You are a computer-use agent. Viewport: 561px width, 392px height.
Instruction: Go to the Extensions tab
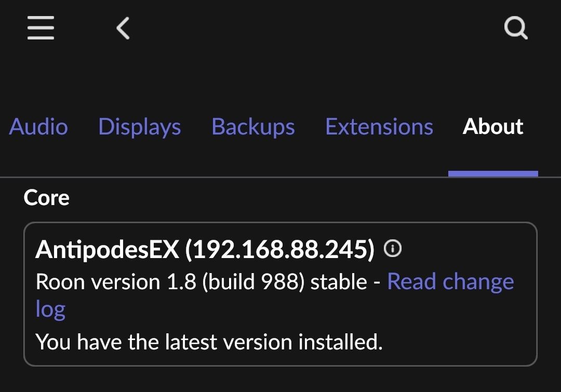[379, 127]
